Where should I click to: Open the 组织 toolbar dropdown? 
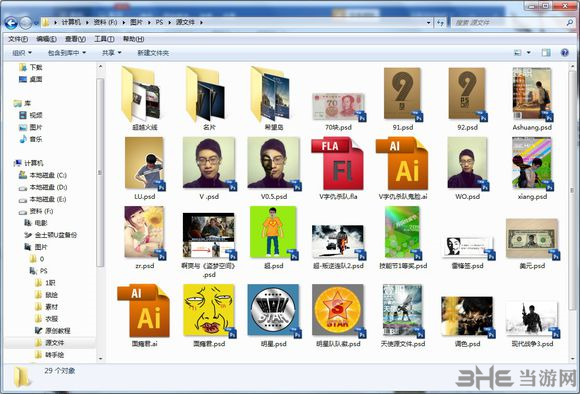[22, 53]
